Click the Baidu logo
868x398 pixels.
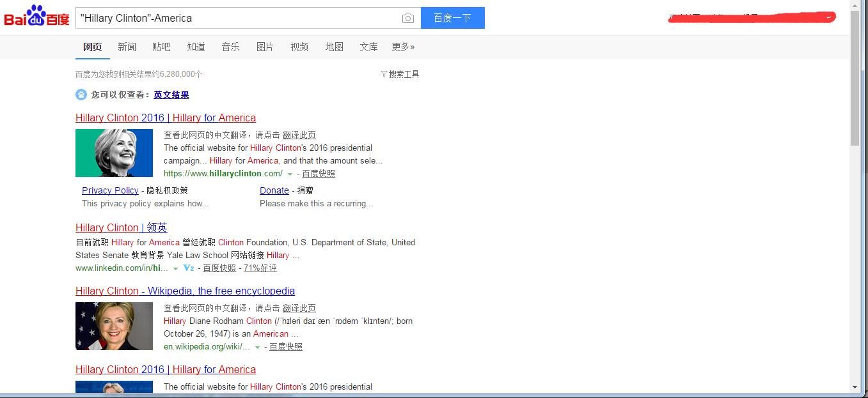(x=37, y=17)
